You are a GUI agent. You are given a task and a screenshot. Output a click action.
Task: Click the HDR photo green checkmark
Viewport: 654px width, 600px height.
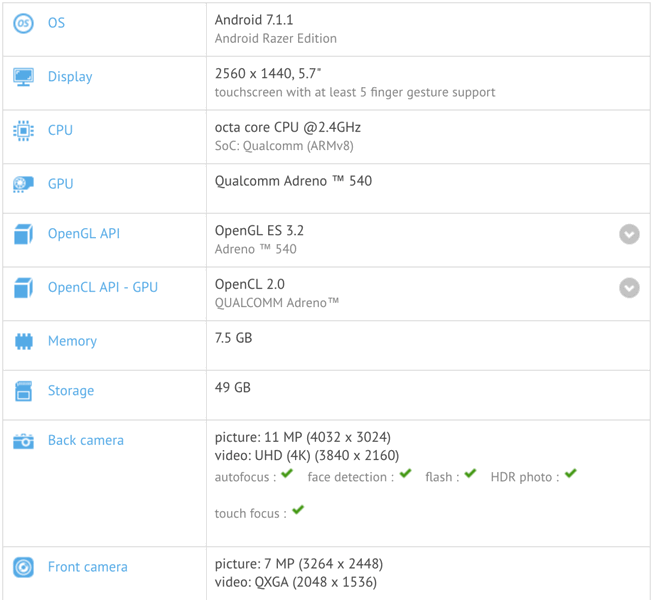[570, 474]
